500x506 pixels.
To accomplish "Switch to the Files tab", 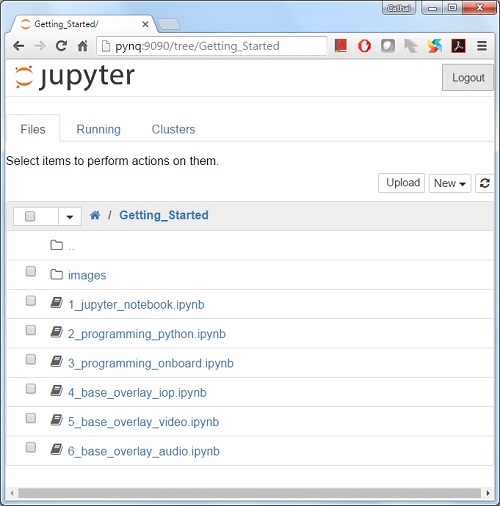I will pos(33,129).
